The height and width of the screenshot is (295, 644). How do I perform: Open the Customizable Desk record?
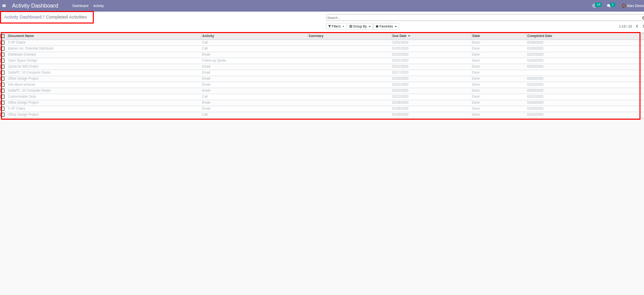coord(22,97)
